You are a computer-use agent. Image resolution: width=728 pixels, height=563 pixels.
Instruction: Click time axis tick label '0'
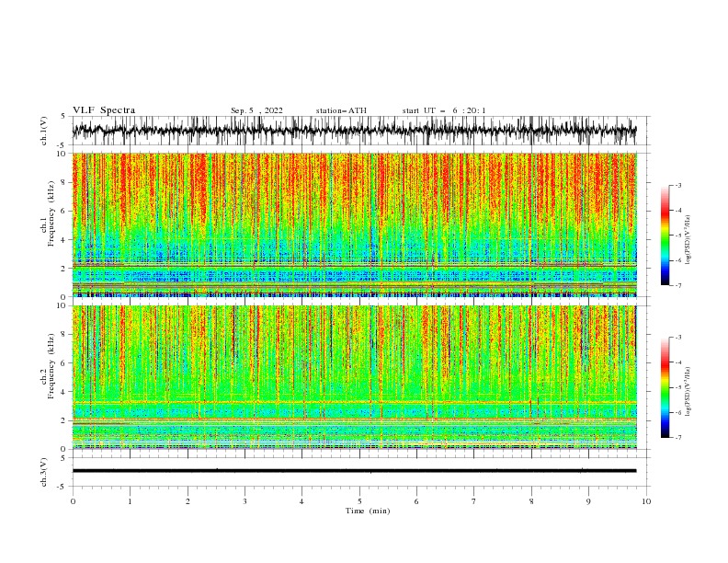coord(73,501)
